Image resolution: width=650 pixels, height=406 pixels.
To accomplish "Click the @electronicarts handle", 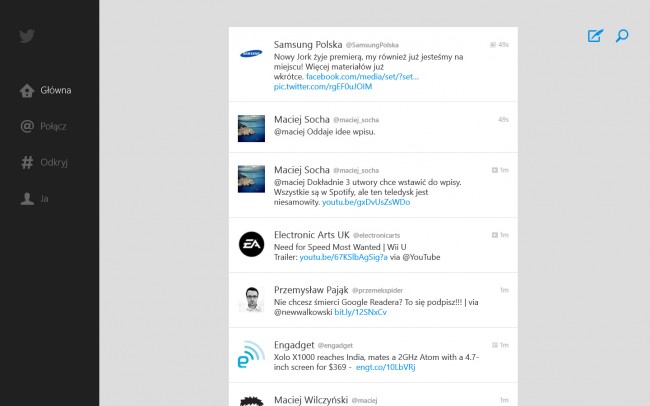I will 376,236.
